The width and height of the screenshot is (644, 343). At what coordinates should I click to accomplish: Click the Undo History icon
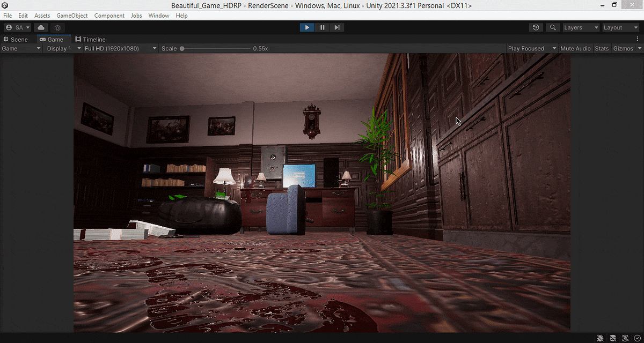click(536, 27)
